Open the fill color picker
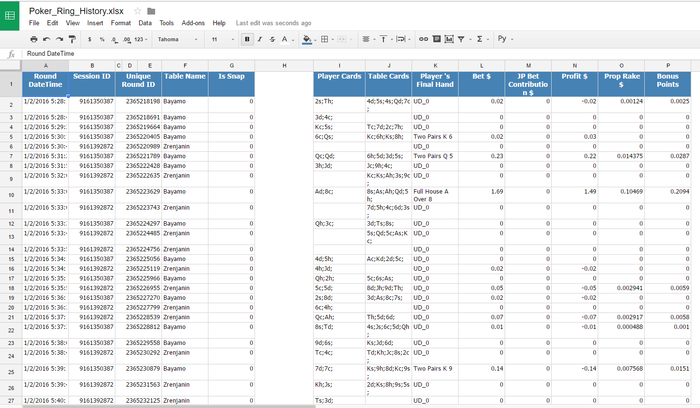Screen dimensions: 700x408 pyautogui.click(x=308, y=39)
